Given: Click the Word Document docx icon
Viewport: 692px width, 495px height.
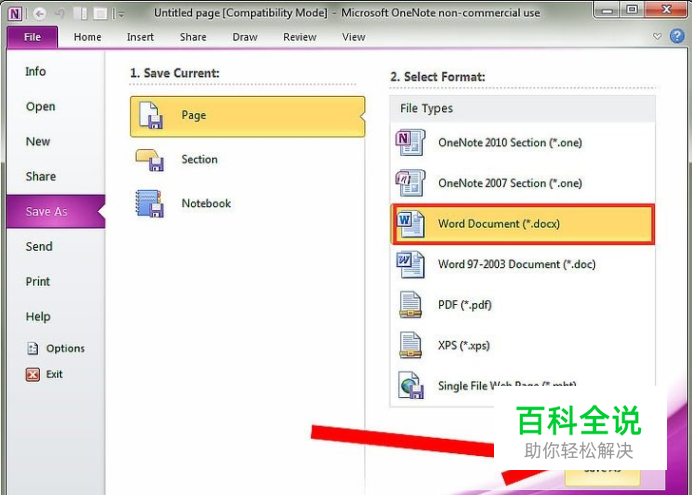Looking at the screenshot, I should point(411,224).
